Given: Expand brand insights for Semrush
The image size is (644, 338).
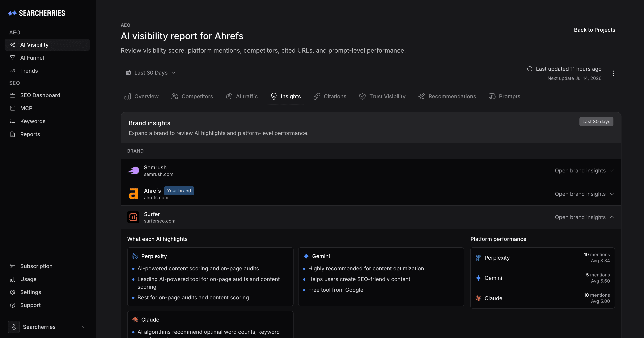Looking at the screenshot, I should point(584,171).
